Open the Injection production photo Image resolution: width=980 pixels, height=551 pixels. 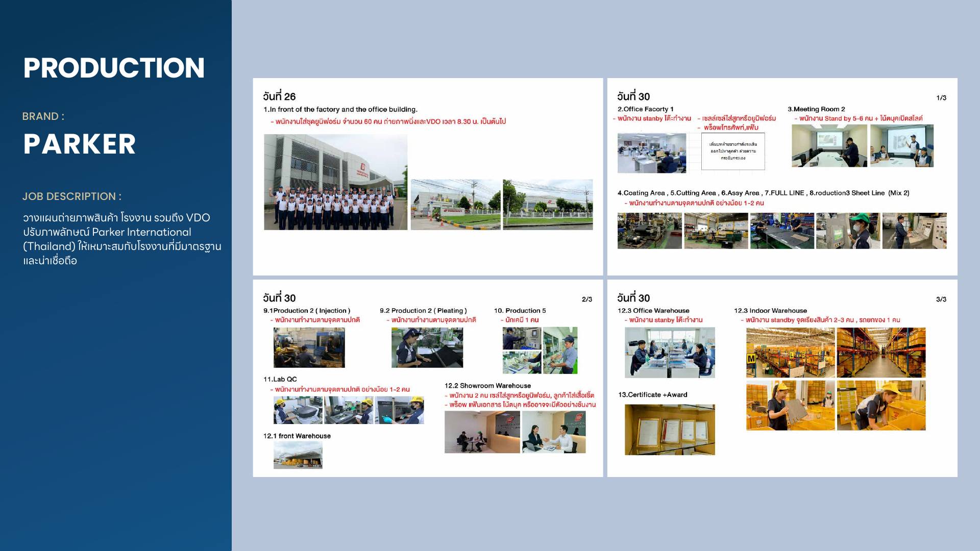[309, 347]
